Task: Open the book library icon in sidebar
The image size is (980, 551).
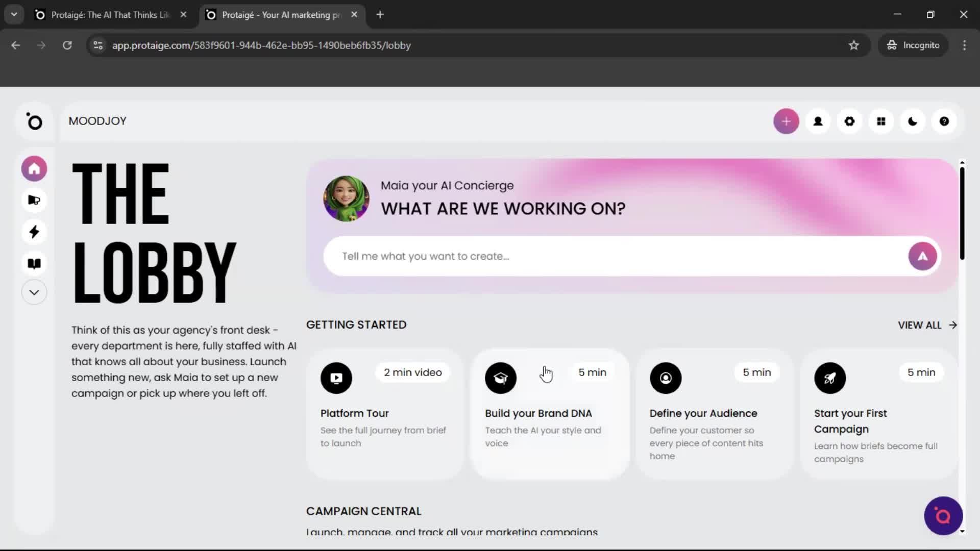Action: click(34, 263)
